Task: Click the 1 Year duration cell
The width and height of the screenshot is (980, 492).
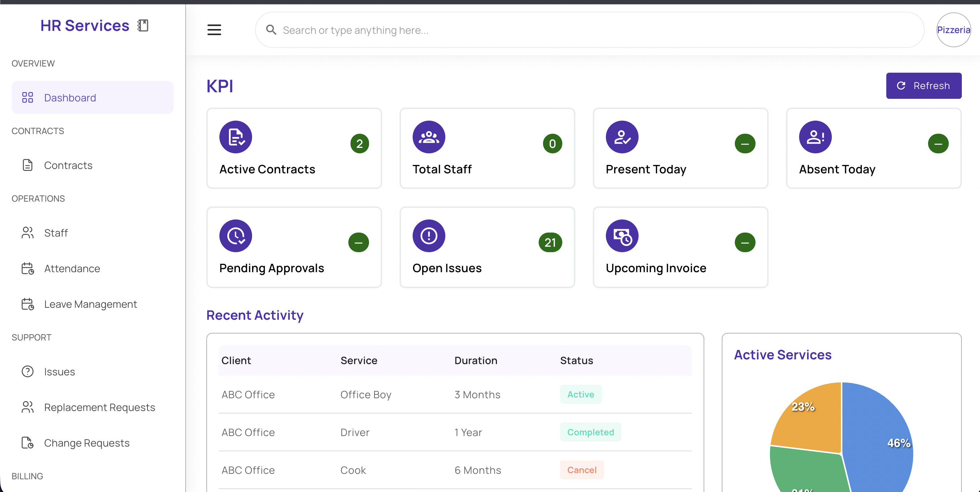Action: pyautogui.click(x=468, y=432)
